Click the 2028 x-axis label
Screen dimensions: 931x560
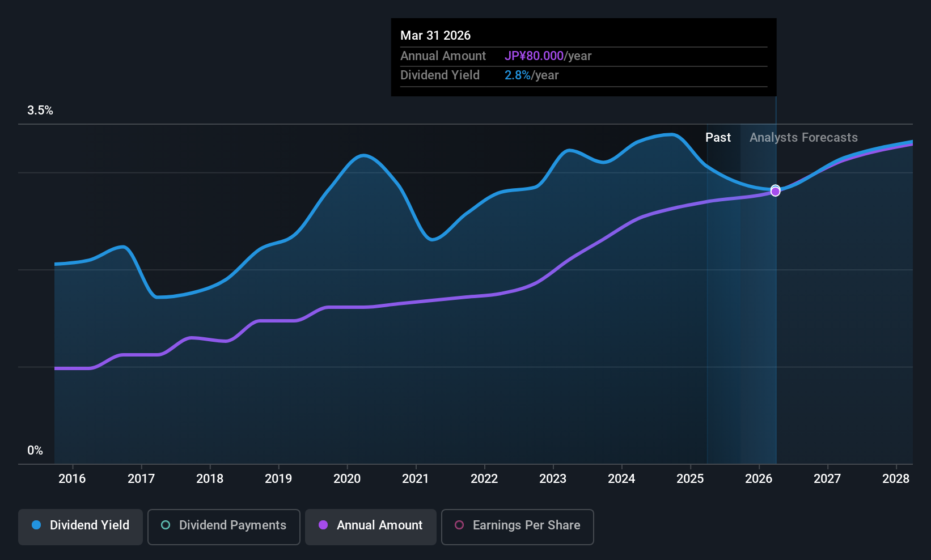coord(896,479)
